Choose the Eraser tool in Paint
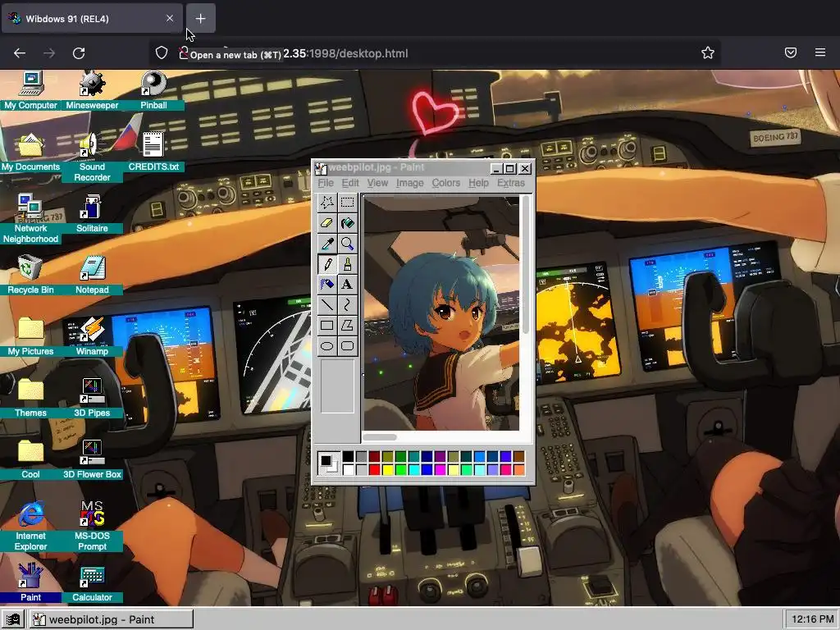 coord(326,223)
